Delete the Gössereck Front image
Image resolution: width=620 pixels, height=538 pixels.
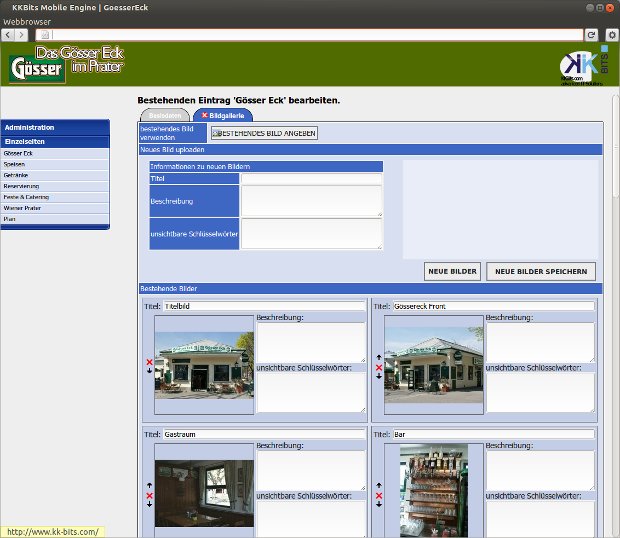tap(379, 367)
